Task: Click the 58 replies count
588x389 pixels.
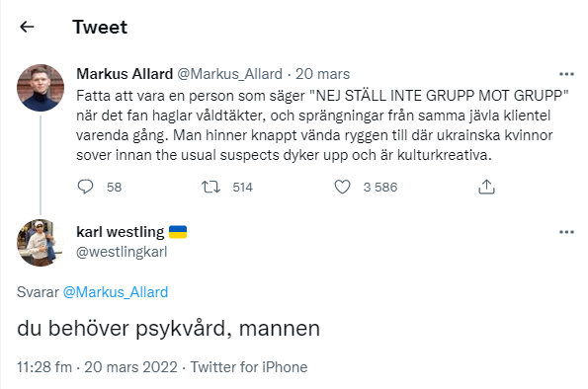Action: [114, 187]
